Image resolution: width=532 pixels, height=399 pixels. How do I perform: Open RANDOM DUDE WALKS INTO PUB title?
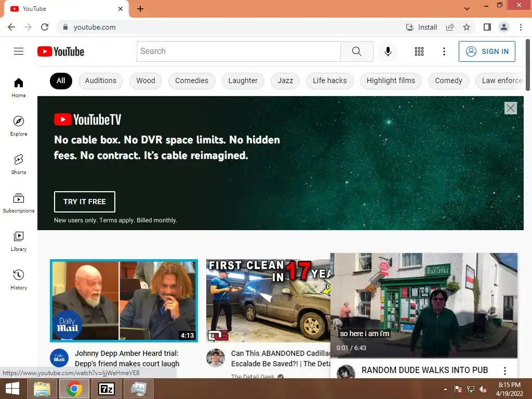[425, 370]
